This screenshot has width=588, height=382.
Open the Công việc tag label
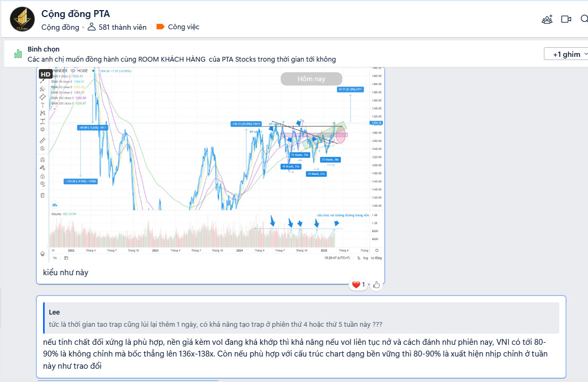click(183, 27)
